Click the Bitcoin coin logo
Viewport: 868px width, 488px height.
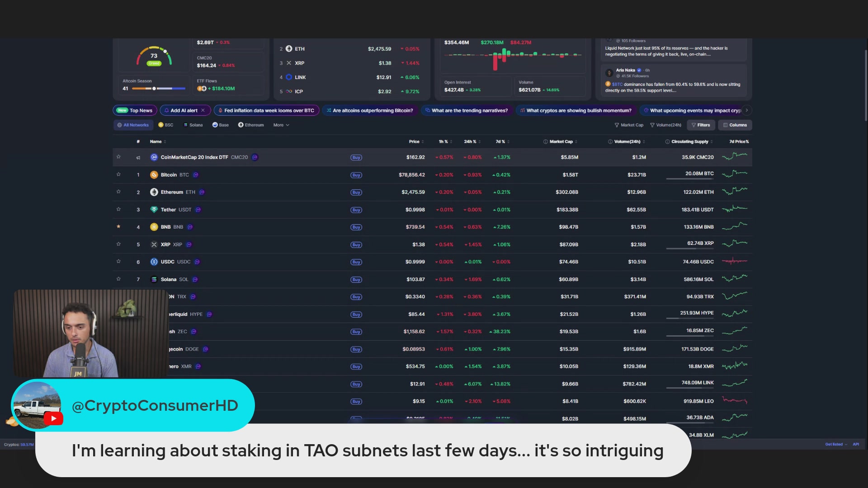154,175
